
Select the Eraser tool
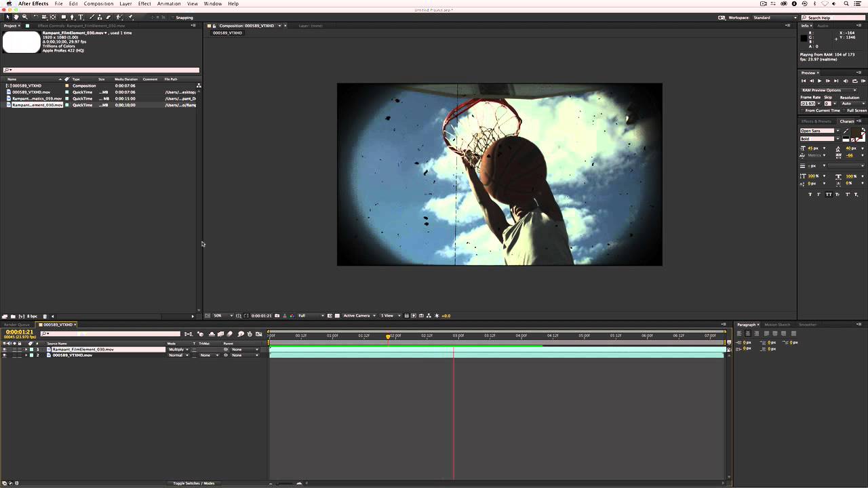coord(108,17)
